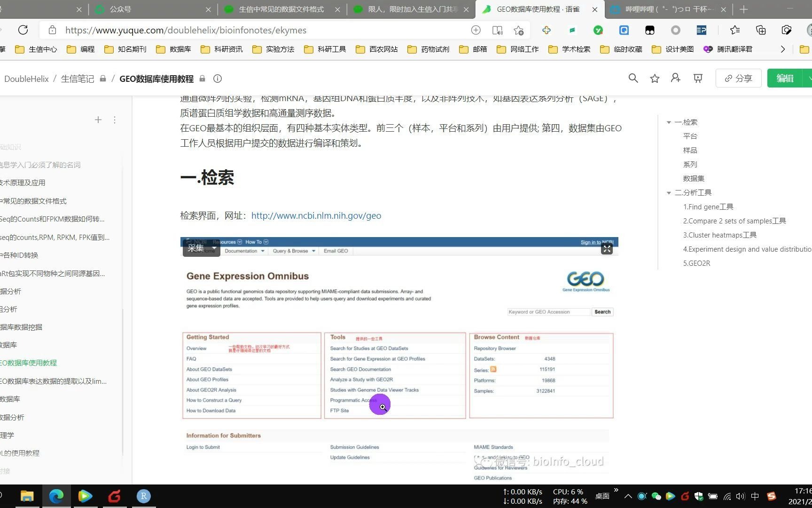Open the immersive reader icon in address bar
The height and width of the screenshot is (508, 812).
point(497,30)
